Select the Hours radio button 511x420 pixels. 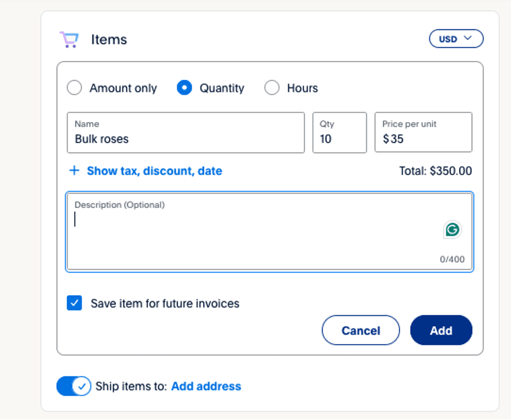pos(272,87)
